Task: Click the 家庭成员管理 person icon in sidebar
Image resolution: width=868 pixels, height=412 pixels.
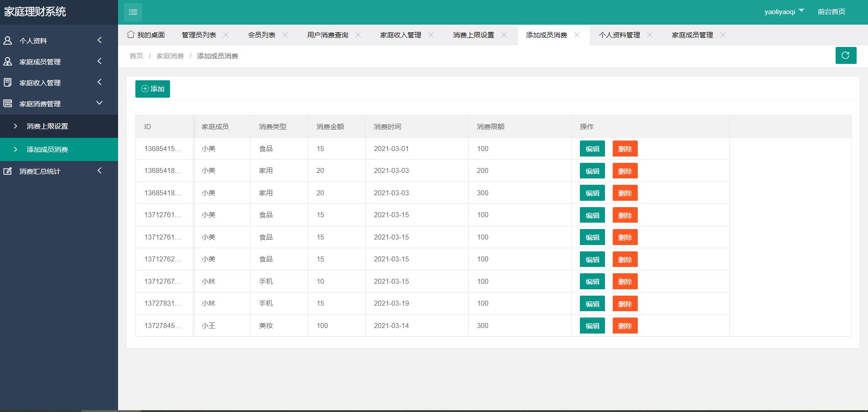Action: (x=8, y=62)
